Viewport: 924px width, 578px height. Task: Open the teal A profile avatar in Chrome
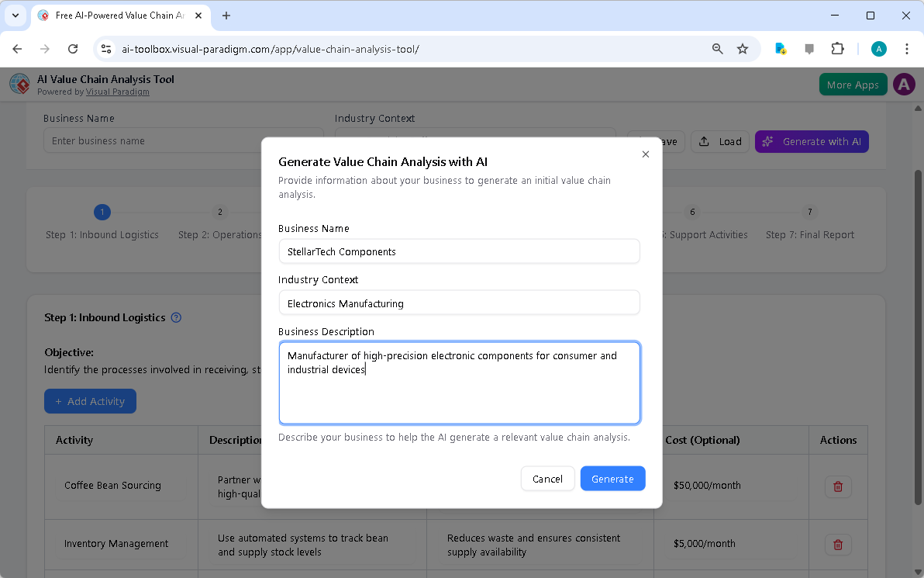[878, 48]
